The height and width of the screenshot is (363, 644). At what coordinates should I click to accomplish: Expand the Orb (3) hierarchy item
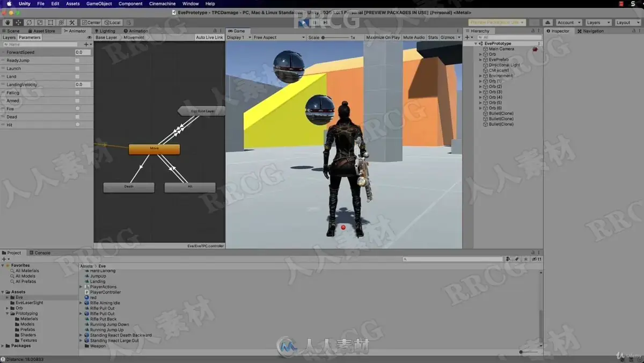click(x=481, y=92)
